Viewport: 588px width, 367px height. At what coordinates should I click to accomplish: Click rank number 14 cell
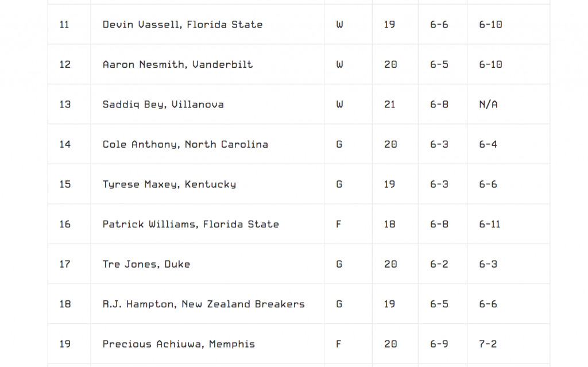pyautogui.click(x=69, y=144)
